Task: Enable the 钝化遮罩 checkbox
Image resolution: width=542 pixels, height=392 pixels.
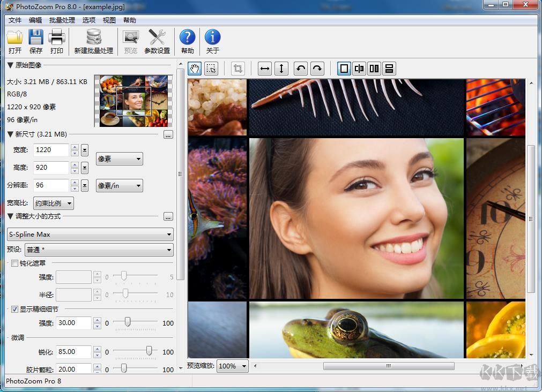Action: (x=15, y=263)
